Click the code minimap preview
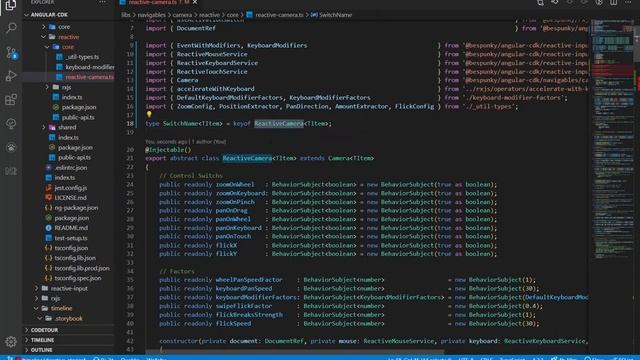 click(612, 139)
